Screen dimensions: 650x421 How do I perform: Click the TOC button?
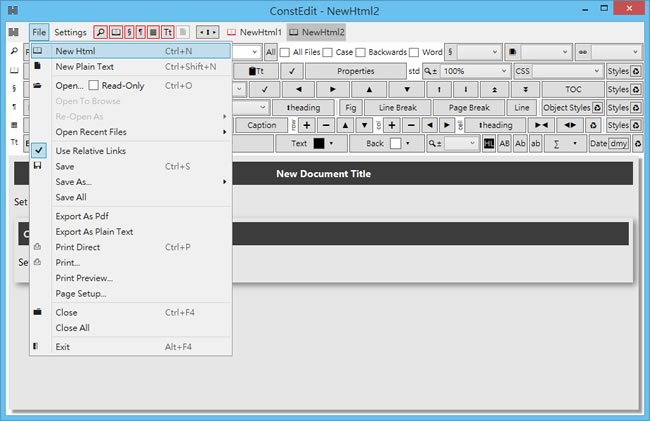(573, 89)
